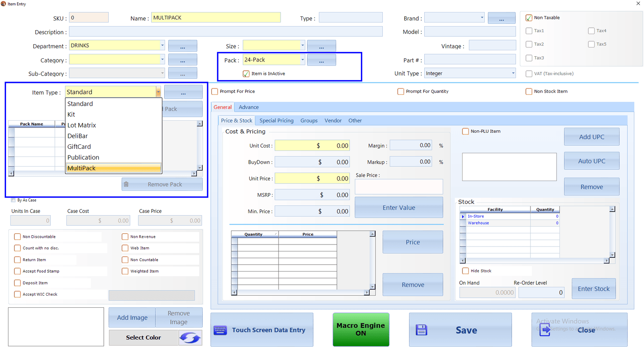644x362 pixels.
Task: Select the In-Store row in Stock table
Action: (x=510, y=216)
